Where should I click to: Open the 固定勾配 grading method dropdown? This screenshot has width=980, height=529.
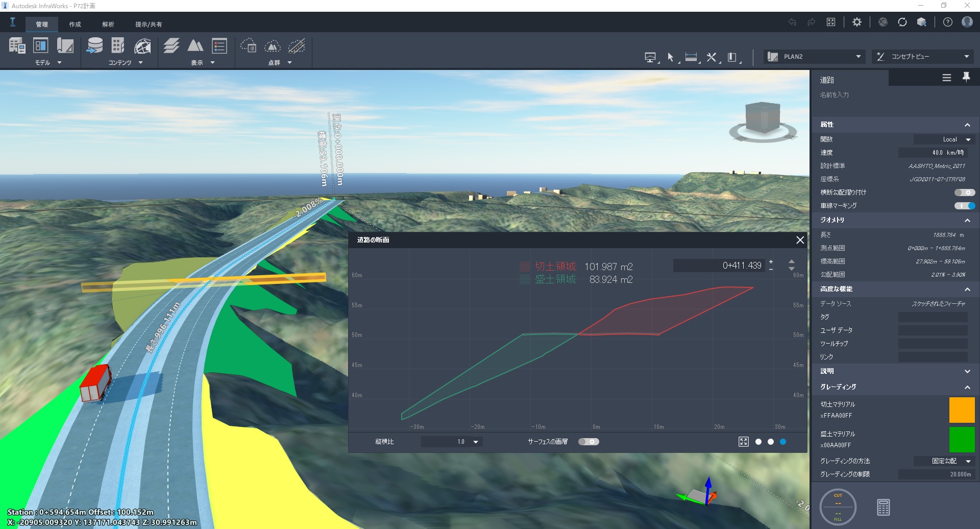pos(944,461)
